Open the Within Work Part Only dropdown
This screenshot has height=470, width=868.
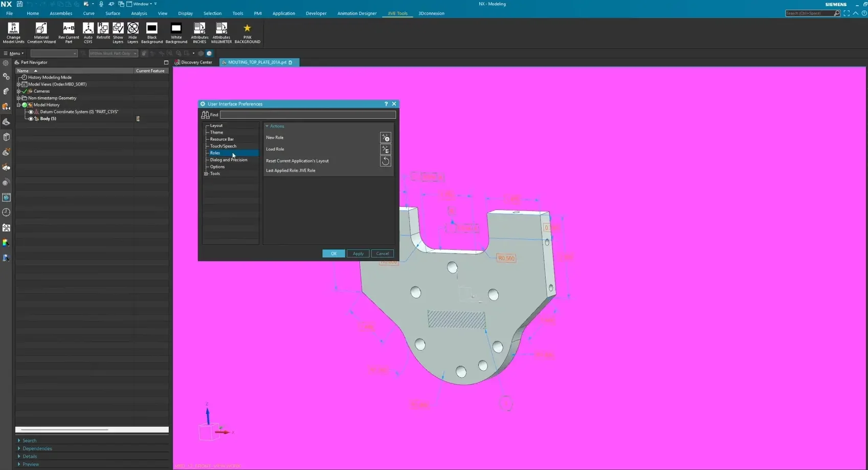[x=114, y=53]
